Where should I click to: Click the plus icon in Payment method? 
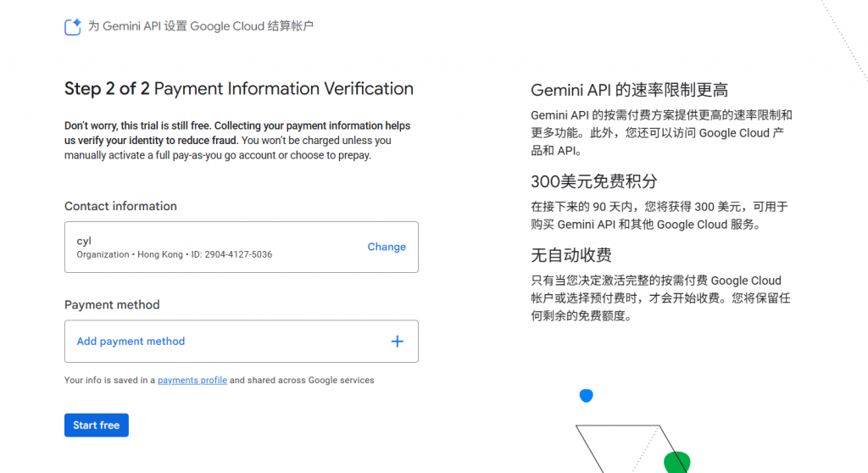click(x=397, y=342)
